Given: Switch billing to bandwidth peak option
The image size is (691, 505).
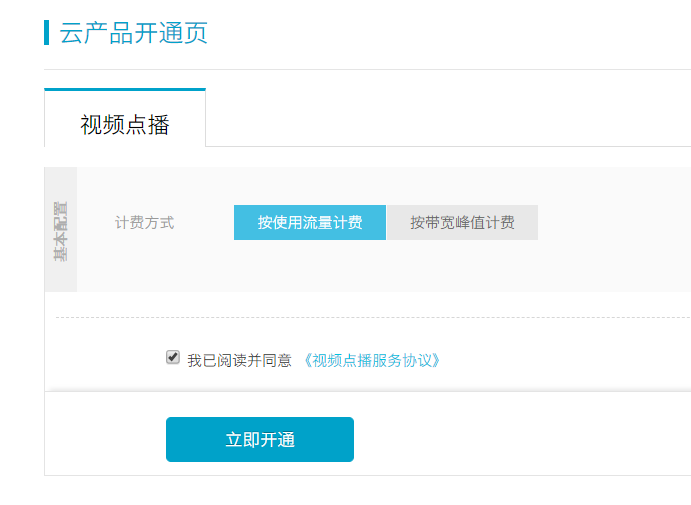Looking at the screenshot, I should 462,222.
